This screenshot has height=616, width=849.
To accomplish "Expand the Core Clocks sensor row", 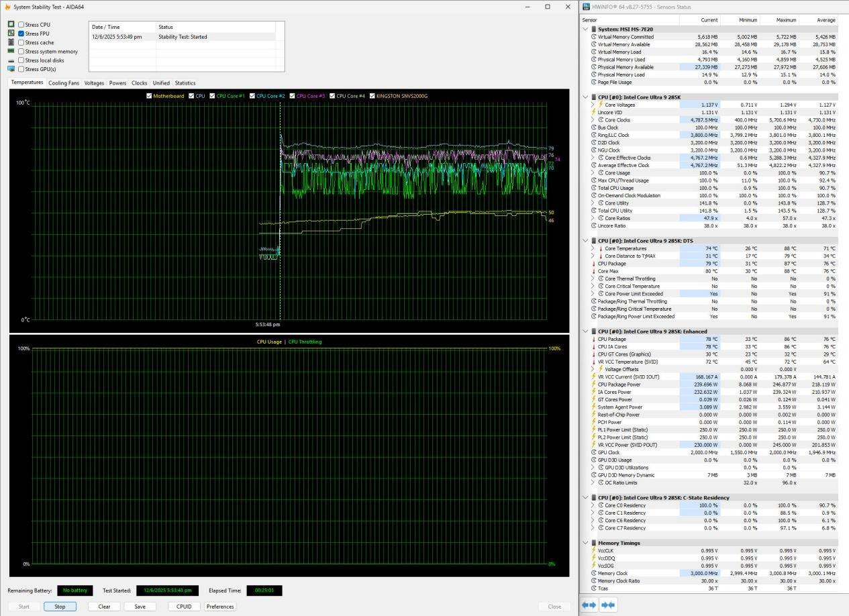I will pos(593,120).
